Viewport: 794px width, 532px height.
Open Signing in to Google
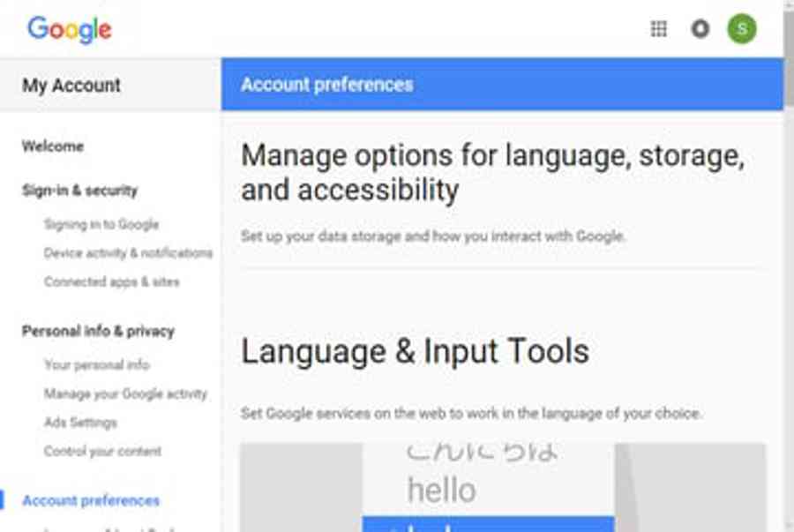point(101,225)
